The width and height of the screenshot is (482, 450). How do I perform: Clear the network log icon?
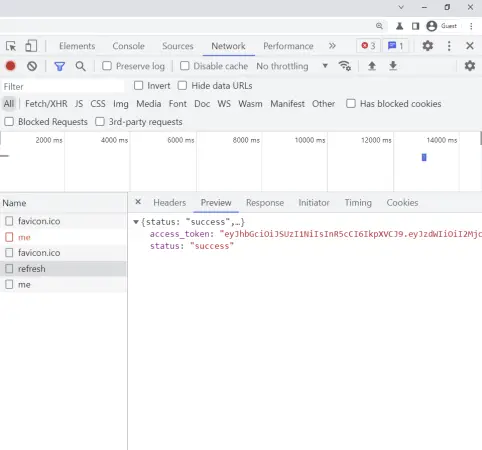click(32, 66)
